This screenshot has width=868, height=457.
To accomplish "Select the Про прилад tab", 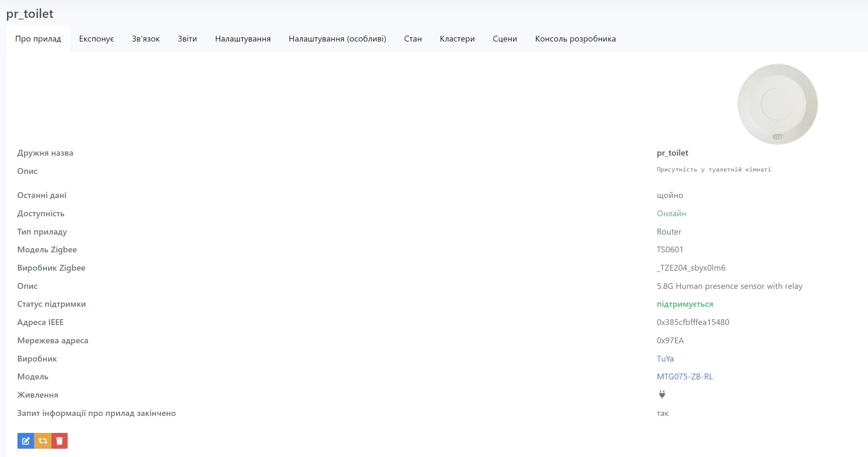I will pyautogui.click(x=38, y=39).
